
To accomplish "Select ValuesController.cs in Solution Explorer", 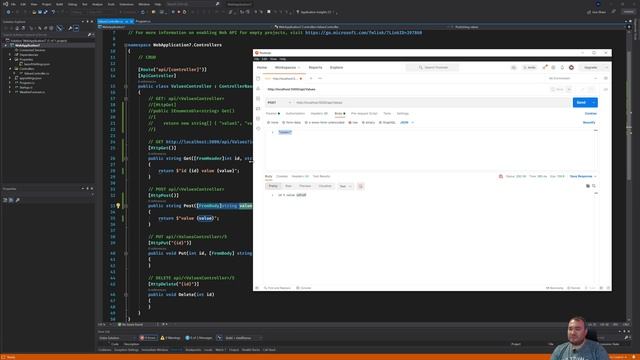I will (x=36, y=73).
